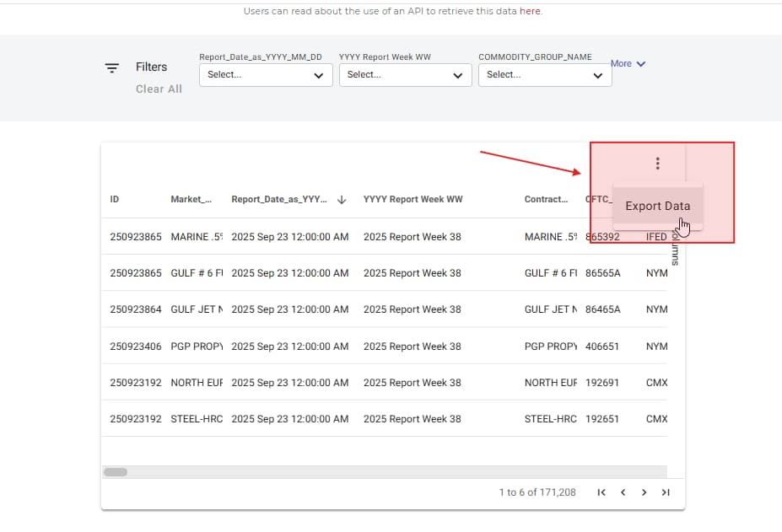Expand More filters chevron
782x532 pixels.
[628, 64]
